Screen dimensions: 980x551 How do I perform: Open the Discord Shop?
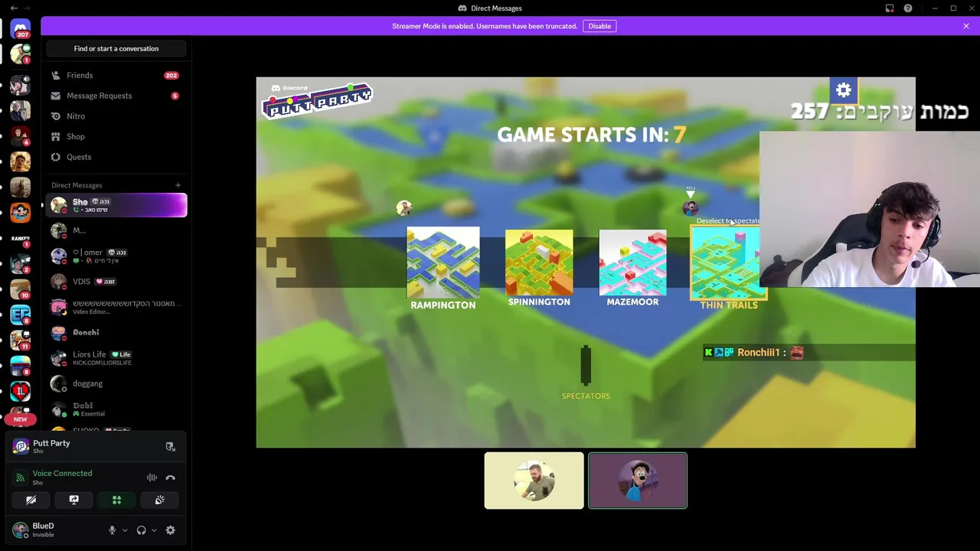click(x=116, y=136)
